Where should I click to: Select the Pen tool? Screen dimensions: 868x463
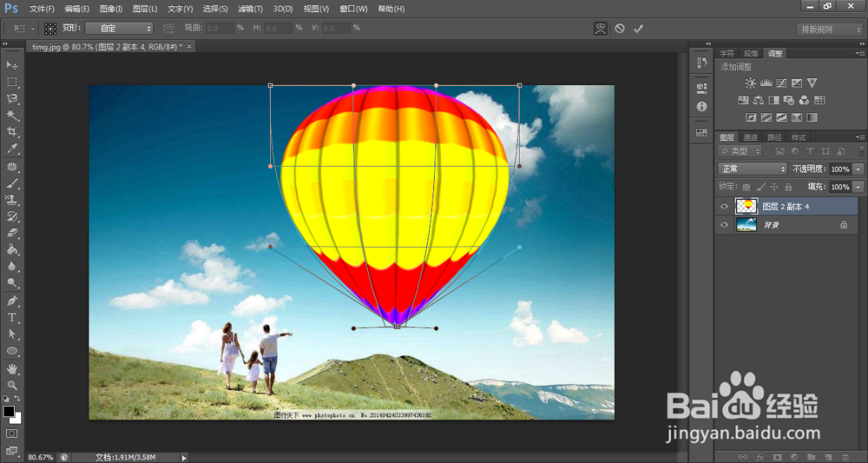pos(12,301)
